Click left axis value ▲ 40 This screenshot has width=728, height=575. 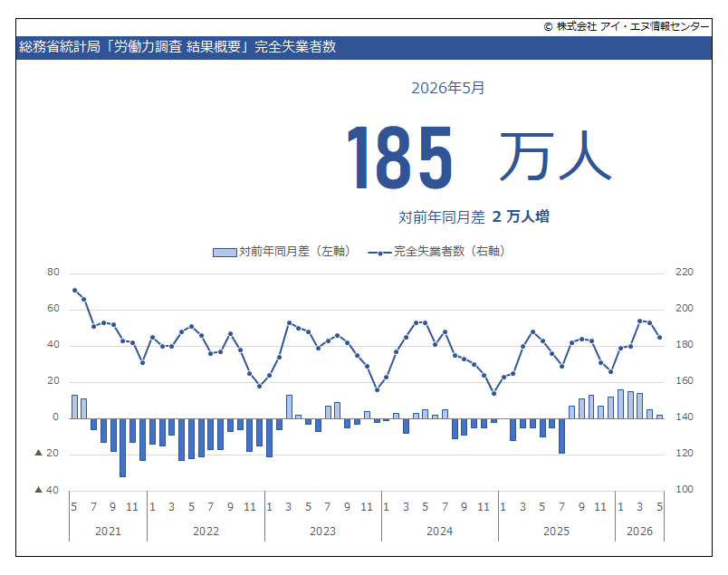47,490
